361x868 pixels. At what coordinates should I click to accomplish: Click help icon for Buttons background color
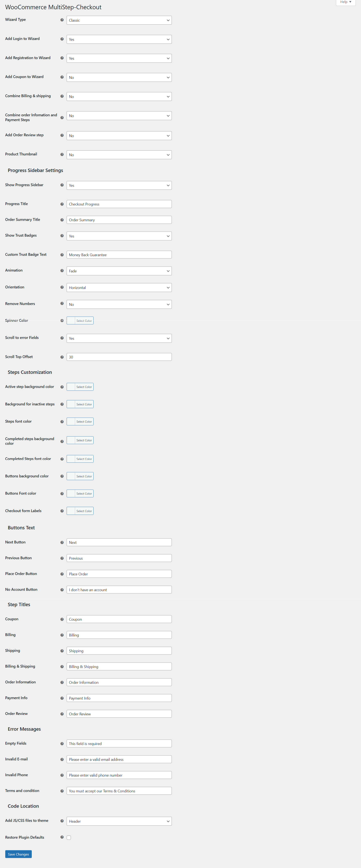pyautogui.click(x=62, y=476)
